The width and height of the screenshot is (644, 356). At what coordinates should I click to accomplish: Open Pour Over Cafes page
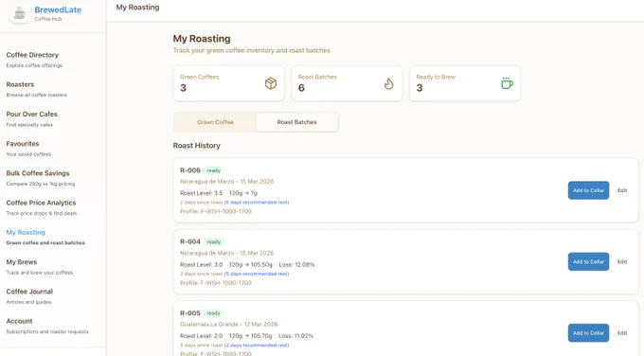pos(31,115)
